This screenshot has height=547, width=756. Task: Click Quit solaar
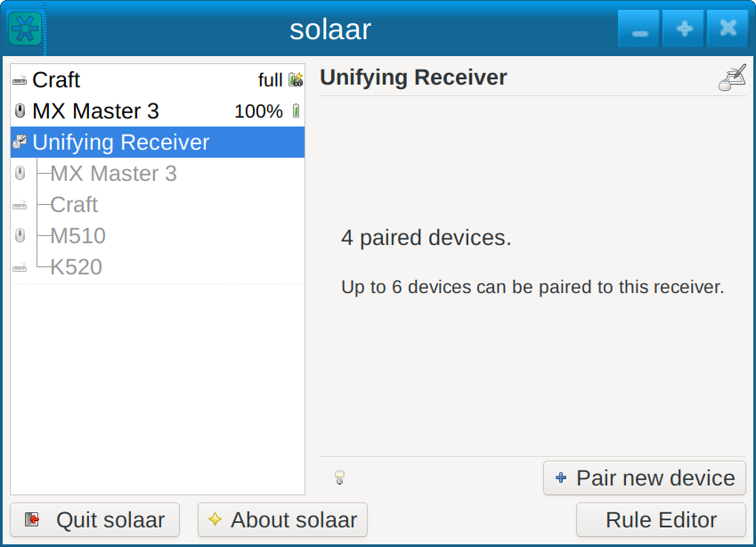click(x=93, y=519)
